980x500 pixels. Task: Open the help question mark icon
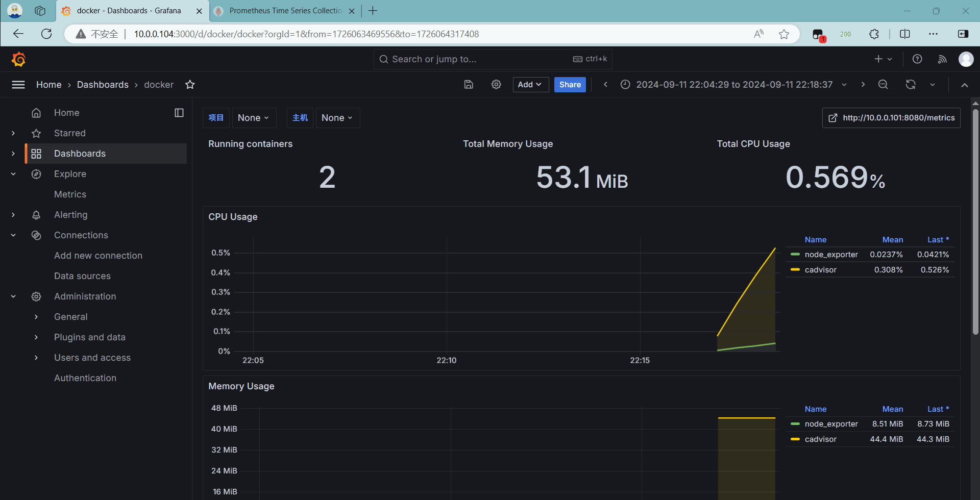point(917,59)
